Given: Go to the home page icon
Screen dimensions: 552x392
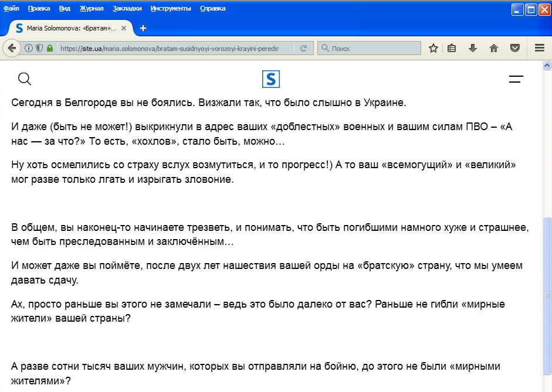Looking at the screenshot, I should pyautogui.click(x=494, y=48).
